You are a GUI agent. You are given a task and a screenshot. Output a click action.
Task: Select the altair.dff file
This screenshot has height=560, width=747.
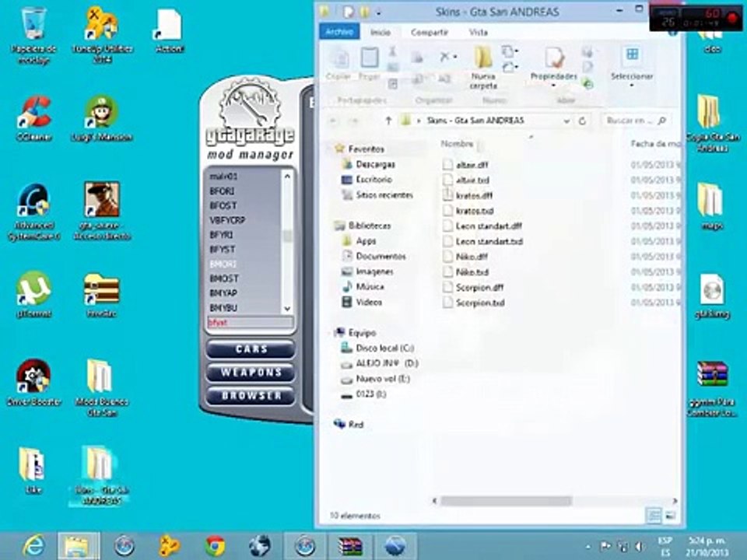pyautogui.click(x=472, y=165)
